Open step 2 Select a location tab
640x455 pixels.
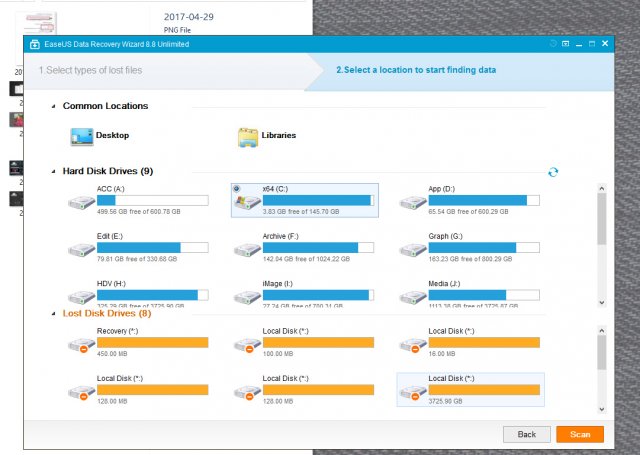click(x=415, y=70)
